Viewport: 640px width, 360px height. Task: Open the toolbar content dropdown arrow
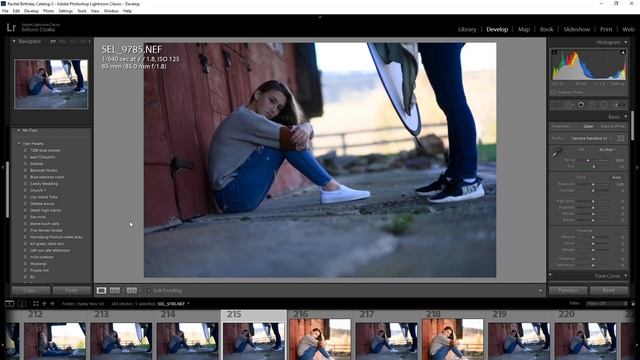(x=540, y=291)
